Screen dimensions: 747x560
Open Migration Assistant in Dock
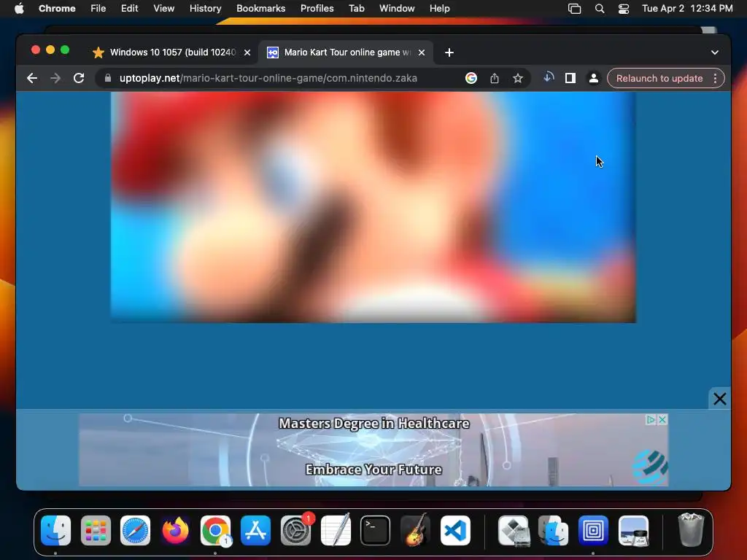tap(554, 530)
